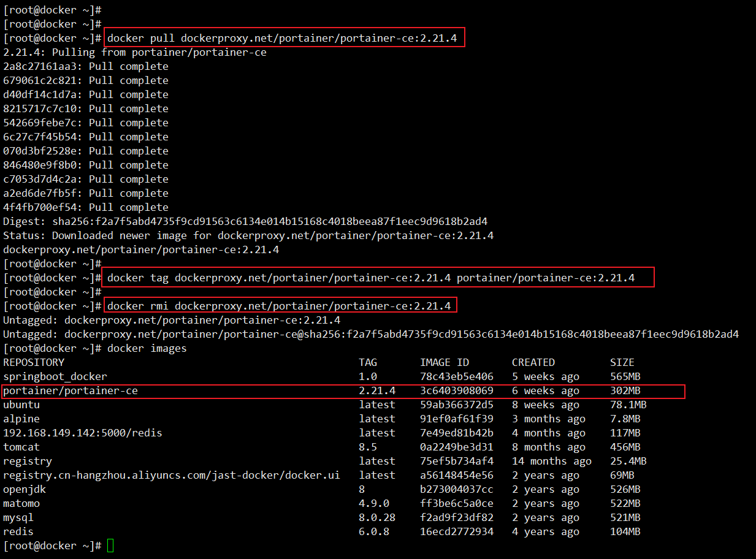
Task: Click layer line 070d3bf2528e: Pull complete
Action: (x=86, y=151)
